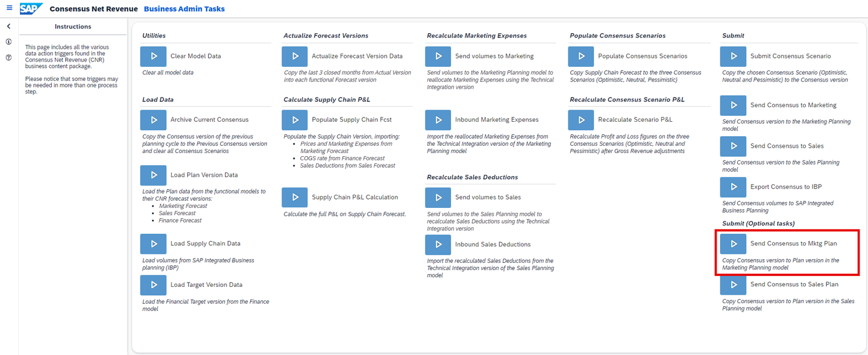The height and width of the screenshot is (355, 868).
Task: Select the Recalculate Consensus Scenario P&L heading
Action: click(627, 99)
